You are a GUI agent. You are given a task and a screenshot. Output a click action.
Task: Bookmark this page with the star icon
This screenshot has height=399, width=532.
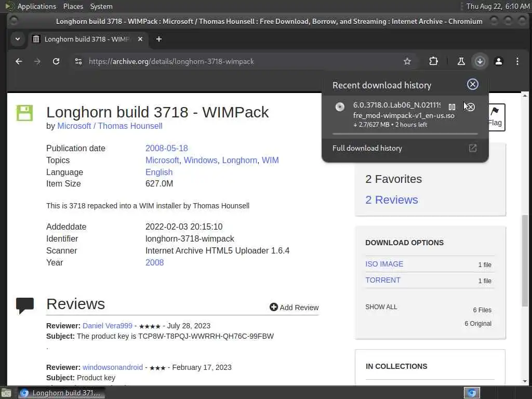tap(407, 61)
